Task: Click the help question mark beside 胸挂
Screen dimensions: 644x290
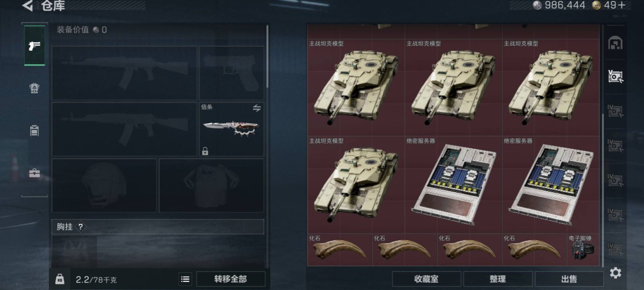Action: pos(80,227)
